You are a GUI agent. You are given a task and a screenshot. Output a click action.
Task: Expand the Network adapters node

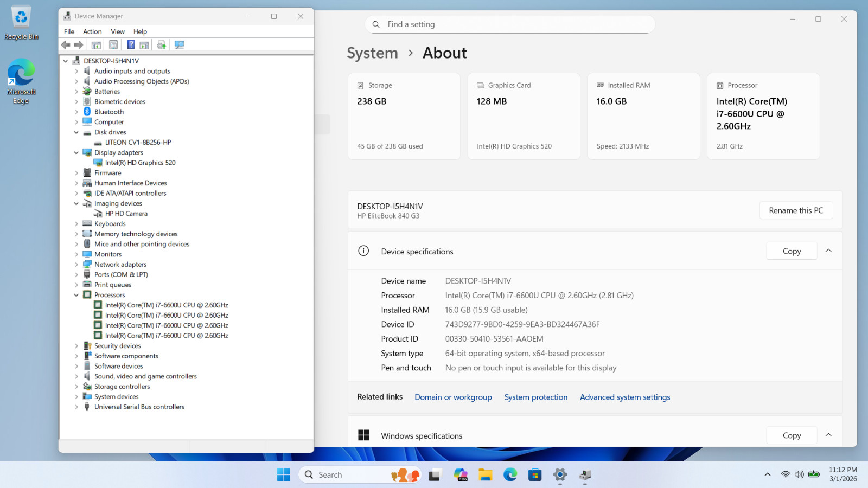coord(76,265)
